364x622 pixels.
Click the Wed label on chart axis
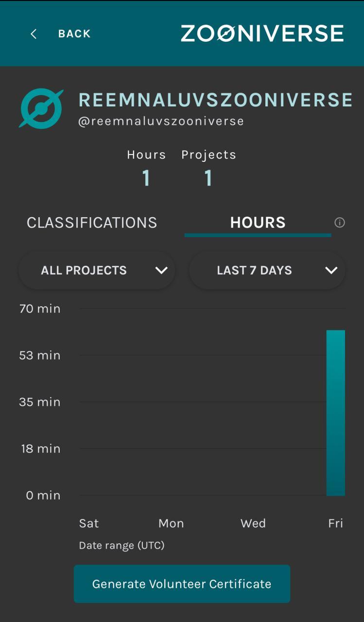[x=253, y=523]
